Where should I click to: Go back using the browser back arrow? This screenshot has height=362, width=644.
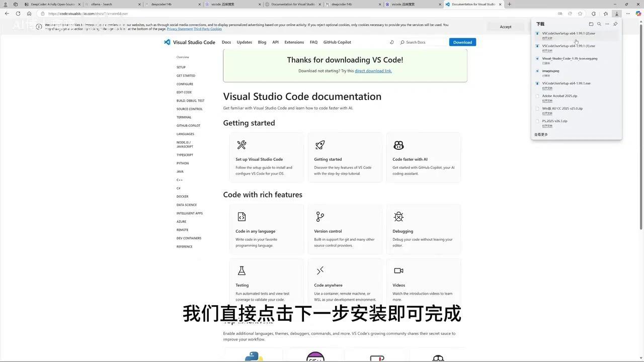click(x=7, y=14)
